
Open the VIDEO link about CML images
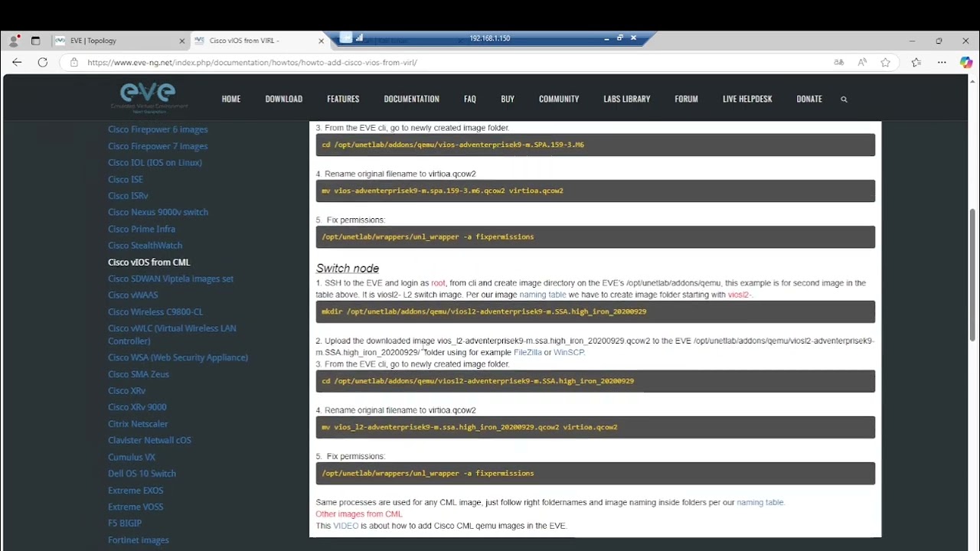[x=345, y=526]
